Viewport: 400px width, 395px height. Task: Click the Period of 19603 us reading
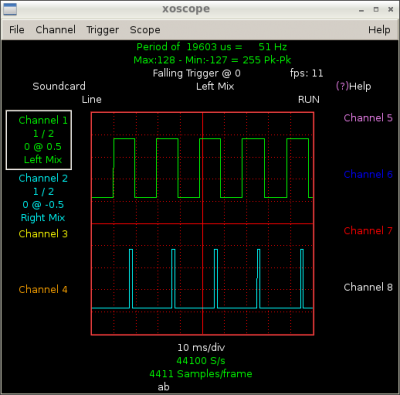[x=189, y=47]
